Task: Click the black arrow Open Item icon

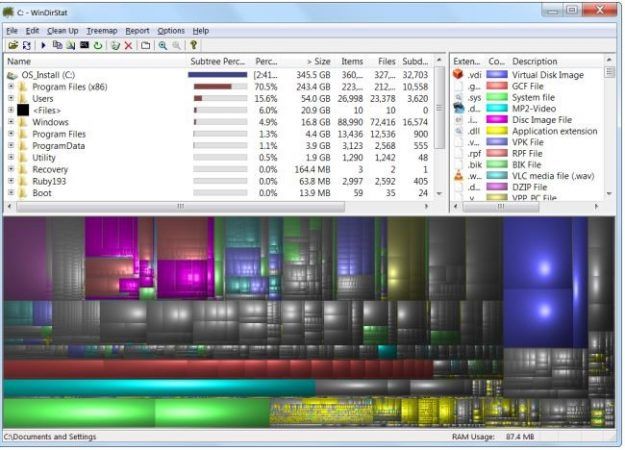Action: (x=43, y=45)
